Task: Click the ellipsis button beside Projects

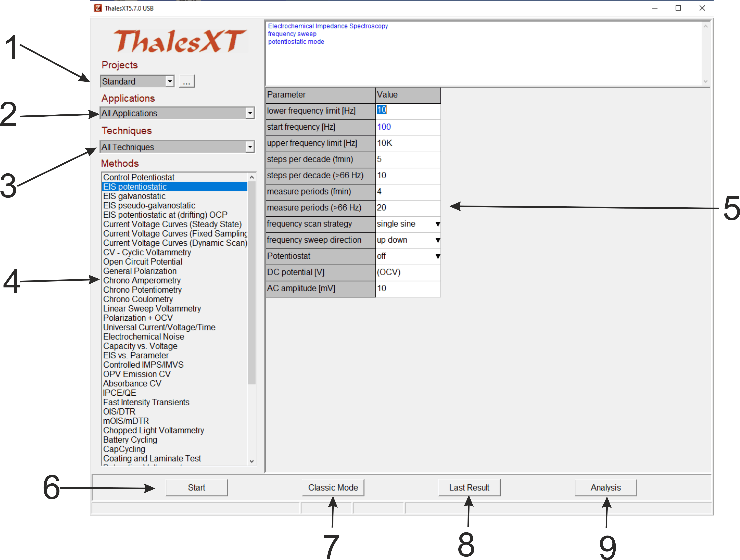Action: 187,81
